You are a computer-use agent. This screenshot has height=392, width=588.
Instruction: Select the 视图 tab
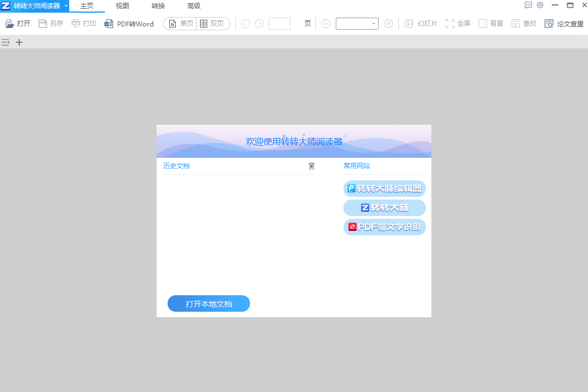pos(122,6)
